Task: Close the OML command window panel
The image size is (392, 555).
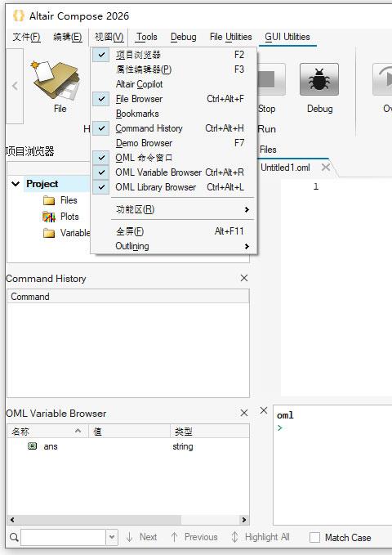Action: point(264,410)
